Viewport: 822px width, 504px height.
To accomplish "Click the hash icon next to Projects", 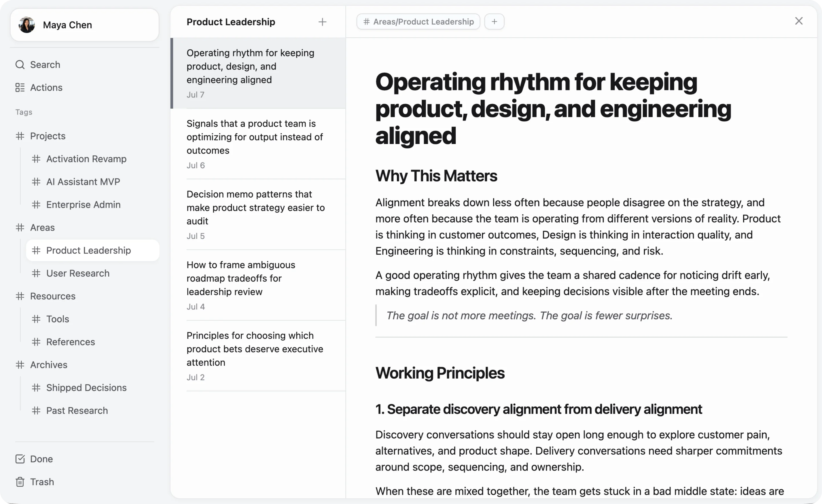I will 20,136.
